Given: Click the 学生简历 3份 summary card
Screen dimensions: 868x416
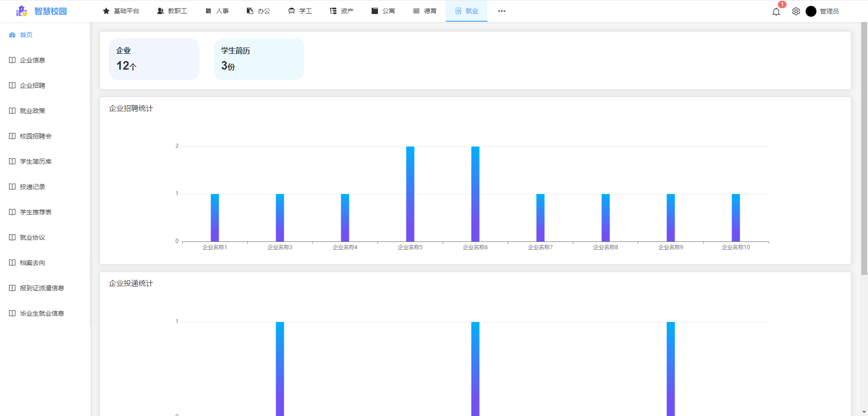Looking at the screenshot, I should tap(259, 59).
